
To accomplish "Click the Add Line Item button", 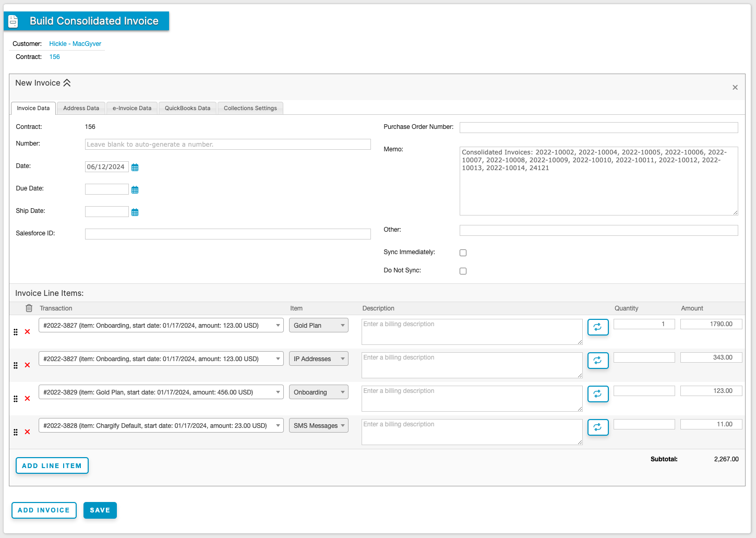I will 52,465.
